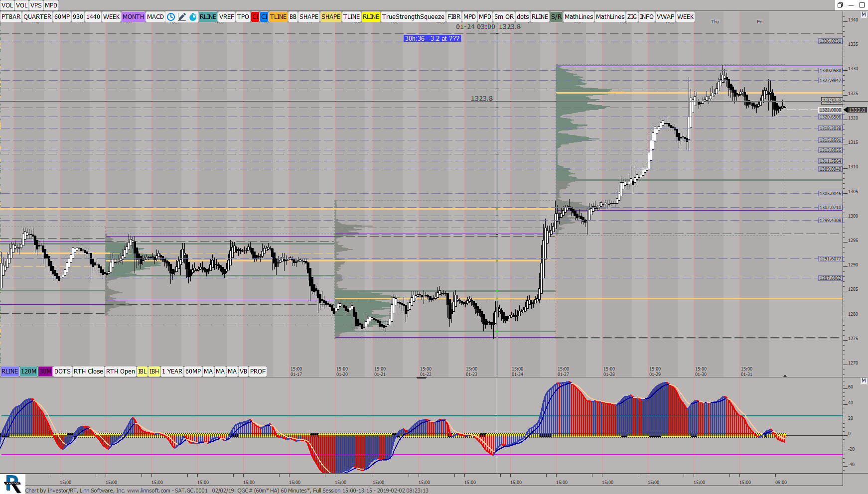Click the RTH Close button
The width and height of the screenshot is (868, 494).
click(88, 371)
